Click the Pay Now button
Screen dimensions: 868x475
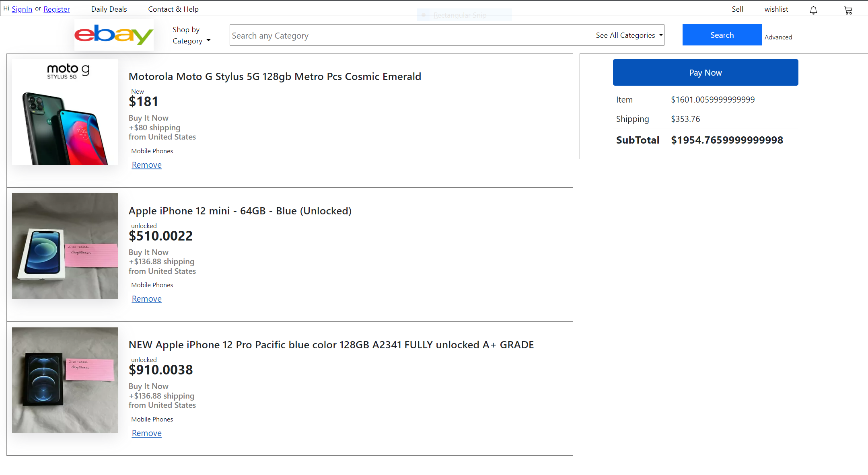pos(705,72)
